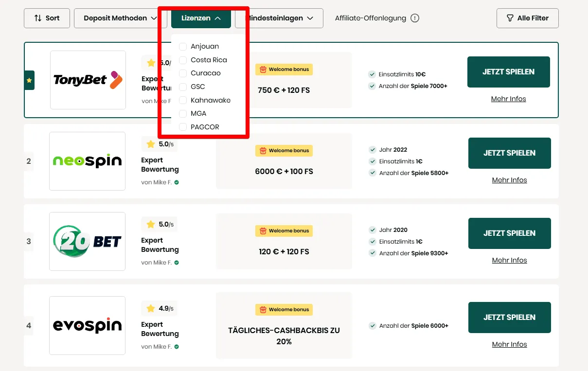Viewport: 588px width, 371px height.
Task: Click the Sort button
Action: pos(47,18)
